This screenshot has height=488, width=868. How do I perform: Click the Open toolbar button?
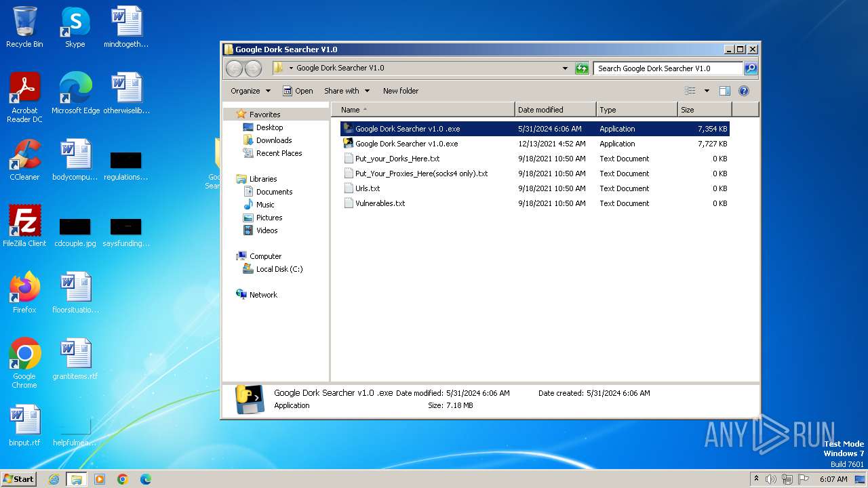(298, 91)
